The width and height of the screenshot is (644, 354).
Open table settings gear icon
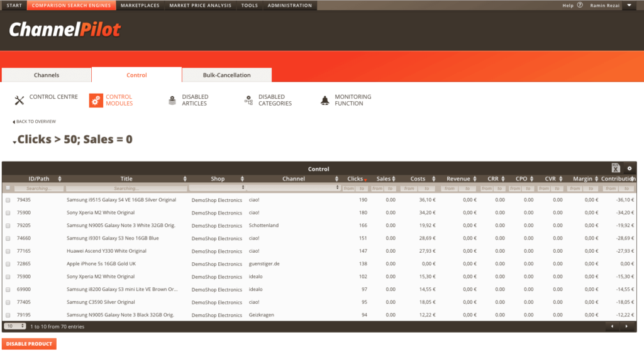pyautogui.click(x=630, y=169)
